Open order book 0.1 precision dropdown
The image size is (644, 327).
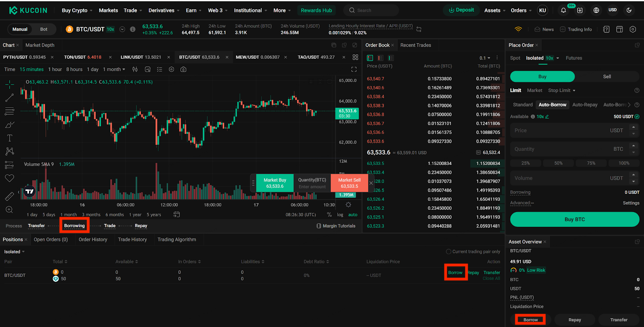tap(485, 58)
